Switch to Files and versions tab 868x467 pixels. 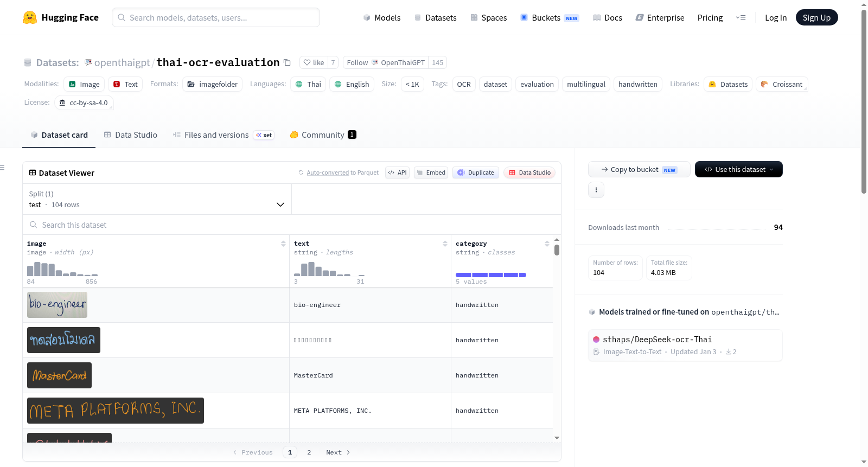223,135
